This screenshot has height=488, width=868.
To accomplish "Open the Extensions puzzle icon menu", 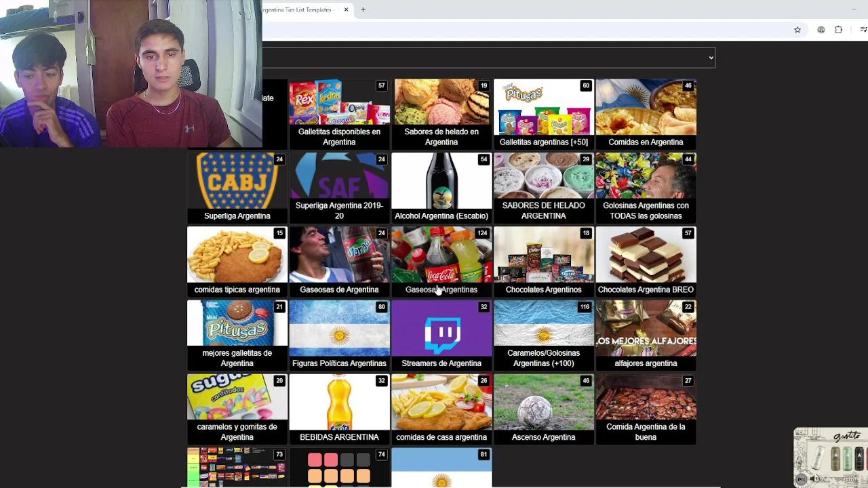I will [838, 30].
